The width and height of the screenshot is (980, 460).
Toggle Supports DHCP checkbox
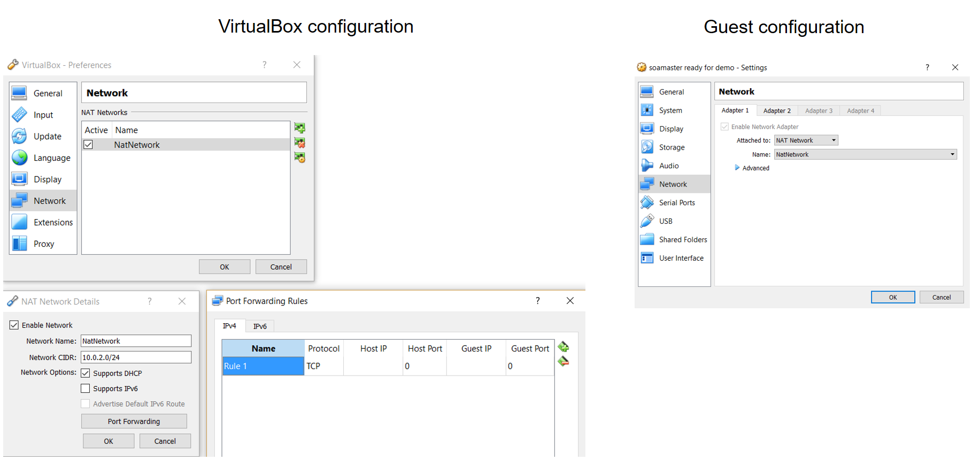pyautogui.click(x=86, y=373)
